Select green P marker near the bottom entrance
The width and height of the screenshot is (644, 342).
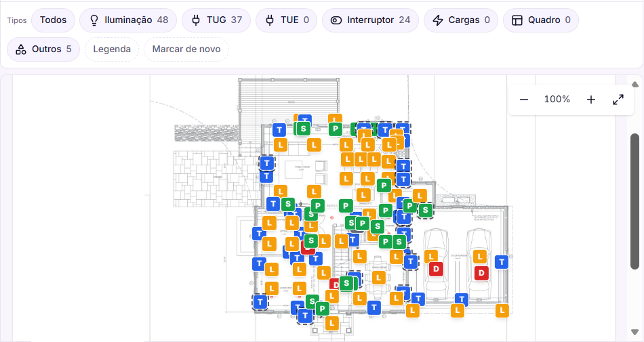coord(322,309)
